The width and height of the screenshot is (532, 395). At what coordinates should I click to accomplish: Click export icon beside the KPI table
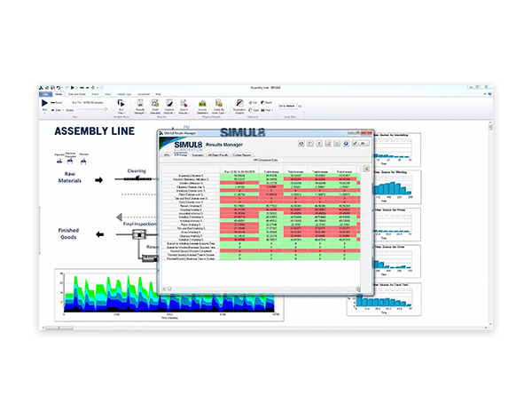(366, 168)
